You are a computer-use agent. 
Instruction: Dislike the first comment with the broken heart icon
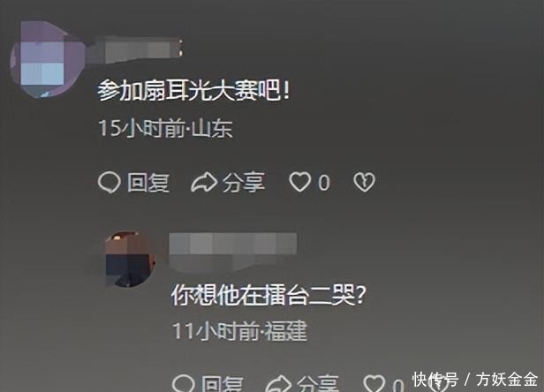click(364, 182)
